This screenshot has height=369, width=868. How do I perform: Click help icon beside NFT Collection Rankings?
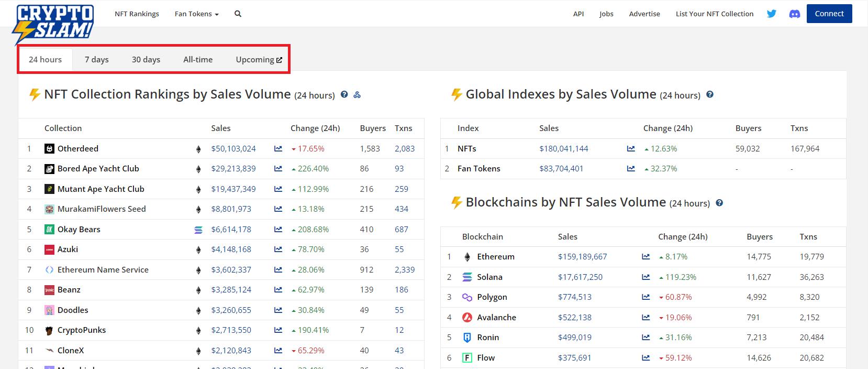coord(344,95)
